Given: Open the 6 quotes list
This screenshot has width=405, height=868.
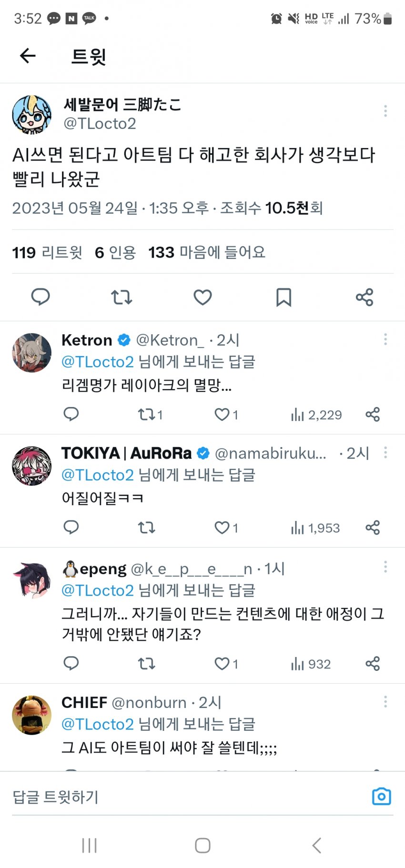Looking at the screenshot, I should pos(115,252).
